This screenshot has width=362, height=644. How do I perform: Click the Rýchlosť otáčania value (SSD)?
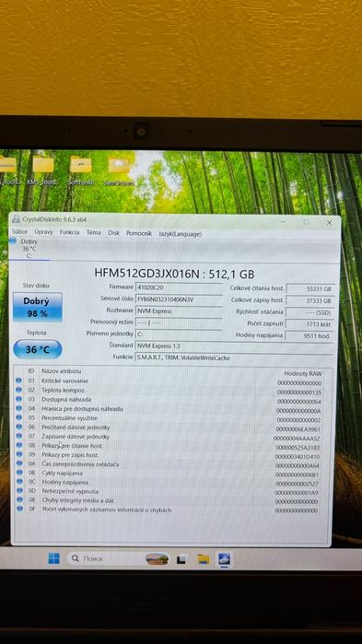coord(309,312)
